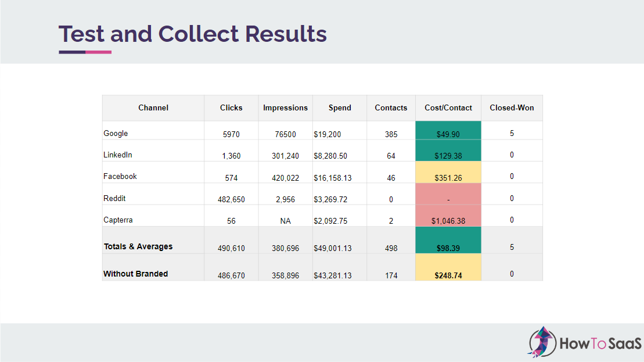The width and height of the screenshot is (644, 362).
Task: Click Capterra contacts value 2
Action: [x=391, y=221]
